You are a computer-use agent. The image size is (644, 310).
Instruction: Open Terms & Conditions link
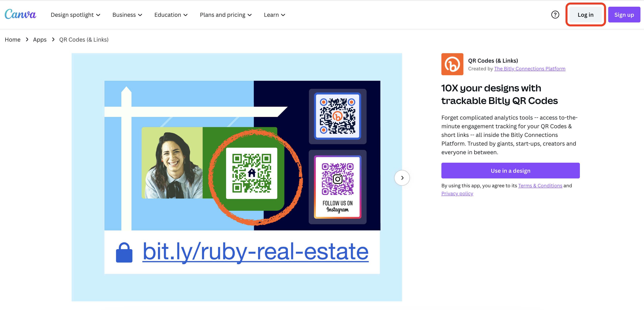(540, 186)
